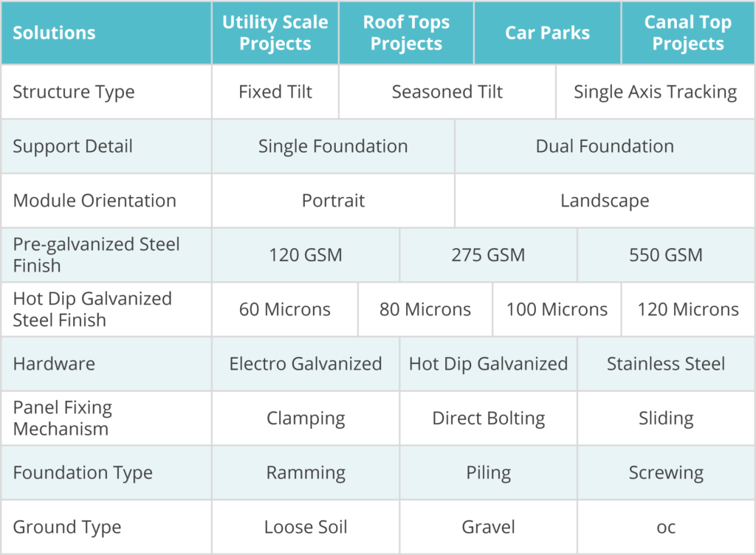Click the Car Parks column header

[x=547, y=33]
